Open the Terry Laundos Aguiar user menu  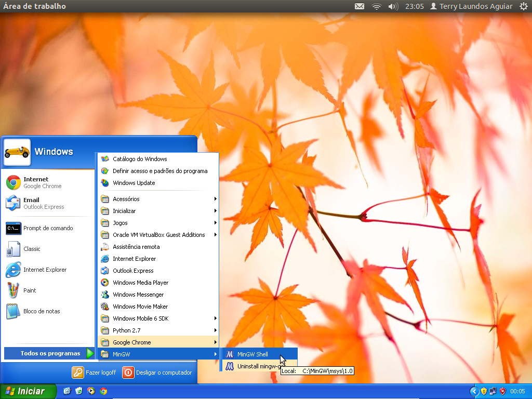(471, 6)
